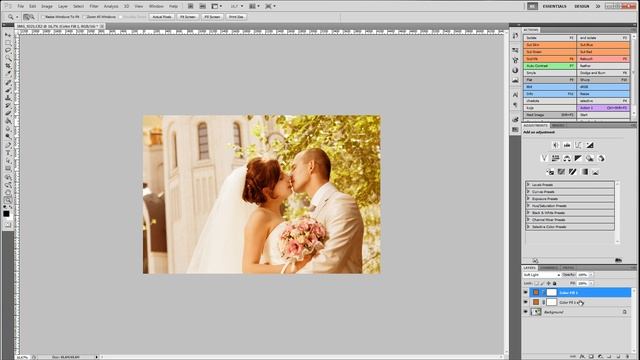Open the Soft Light blend mode dropdown

542,275
